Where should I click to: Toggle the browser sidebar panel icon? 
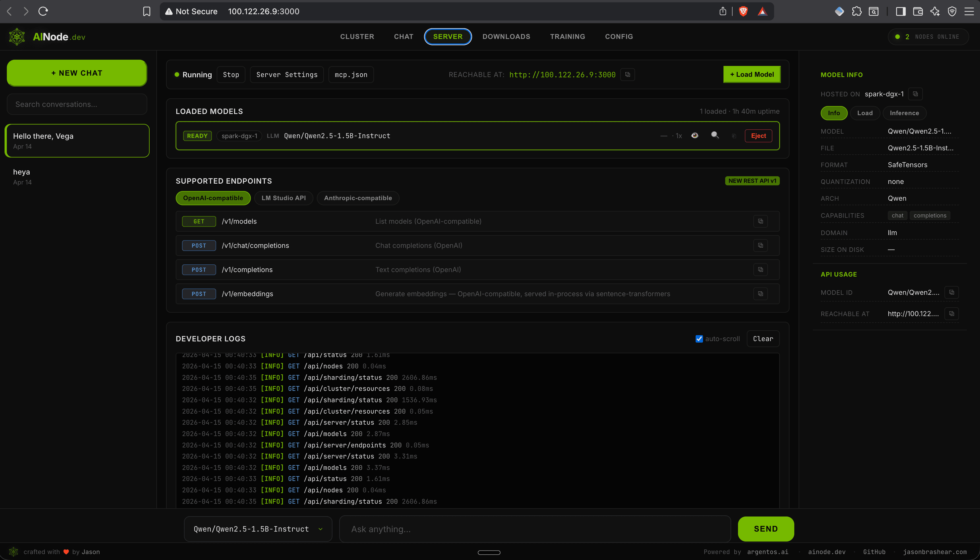900,11
